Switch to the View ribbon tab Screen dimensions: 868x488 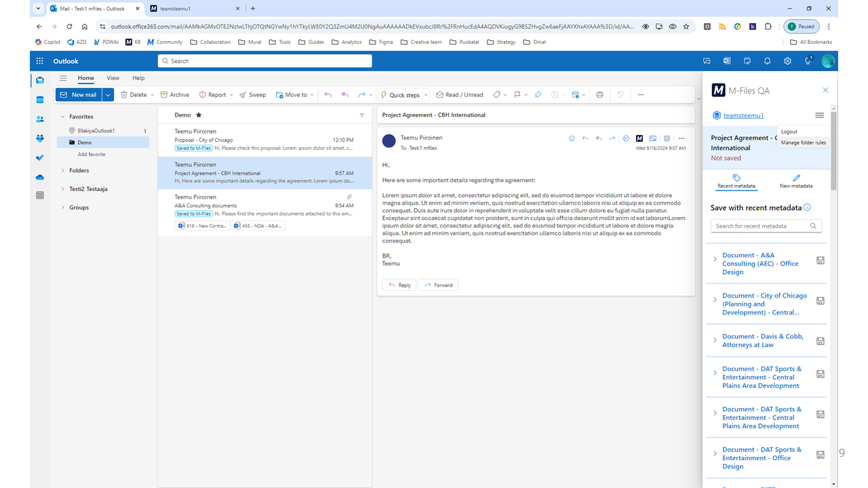coord(113,78)
